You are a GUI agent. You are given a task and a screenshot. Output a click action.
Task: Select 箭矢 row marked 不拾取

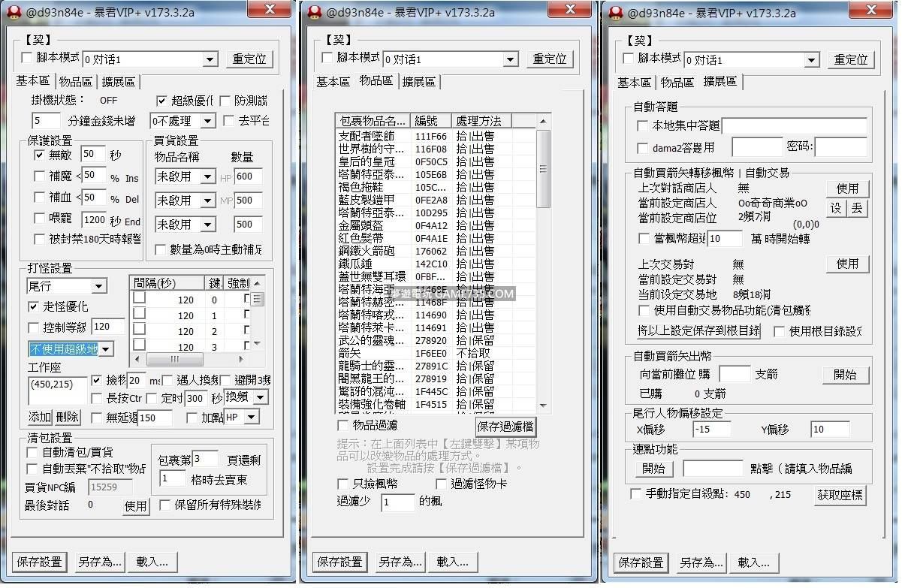point(436,353)
